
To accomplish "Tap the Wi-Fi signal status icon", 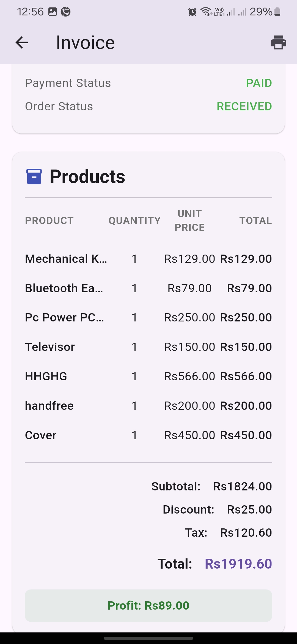I will point(206,12).
